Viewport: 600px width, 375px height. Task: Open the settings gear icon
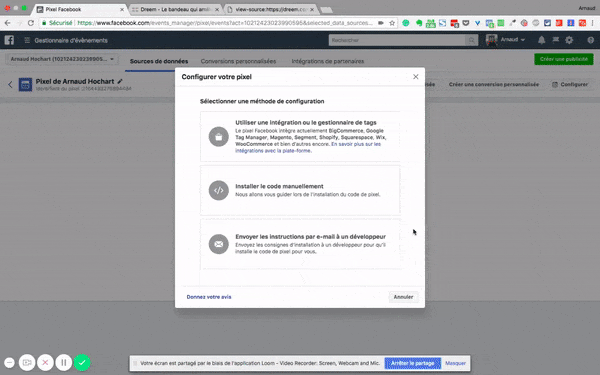click(x=569, y=40)
